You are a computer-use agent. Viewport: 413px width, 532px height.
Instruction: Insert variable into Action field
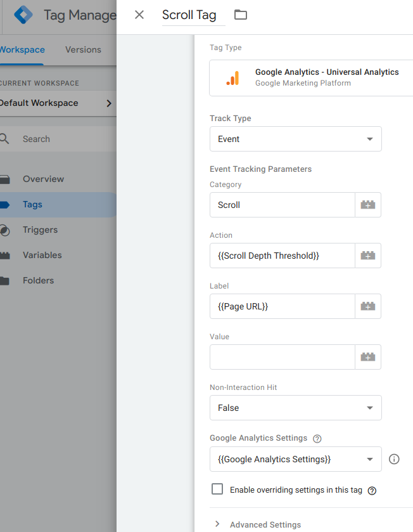(368, 256)
